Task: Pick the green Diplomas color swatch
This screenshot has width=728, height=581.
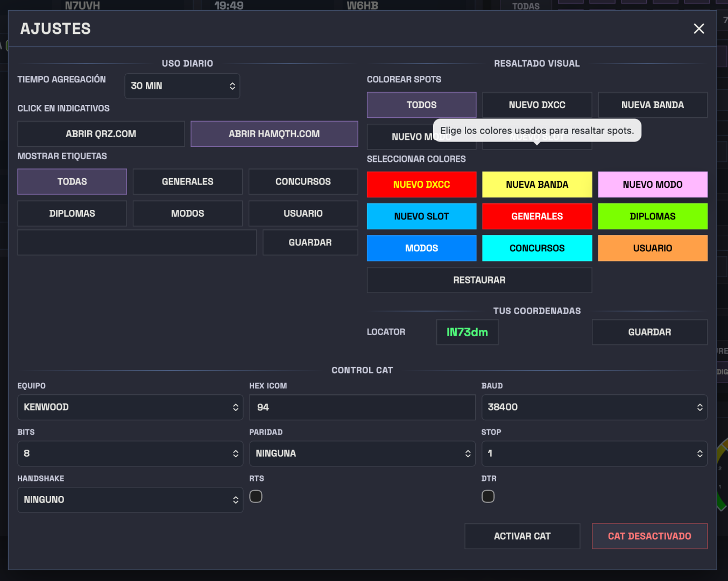Action: click(652, 216)
